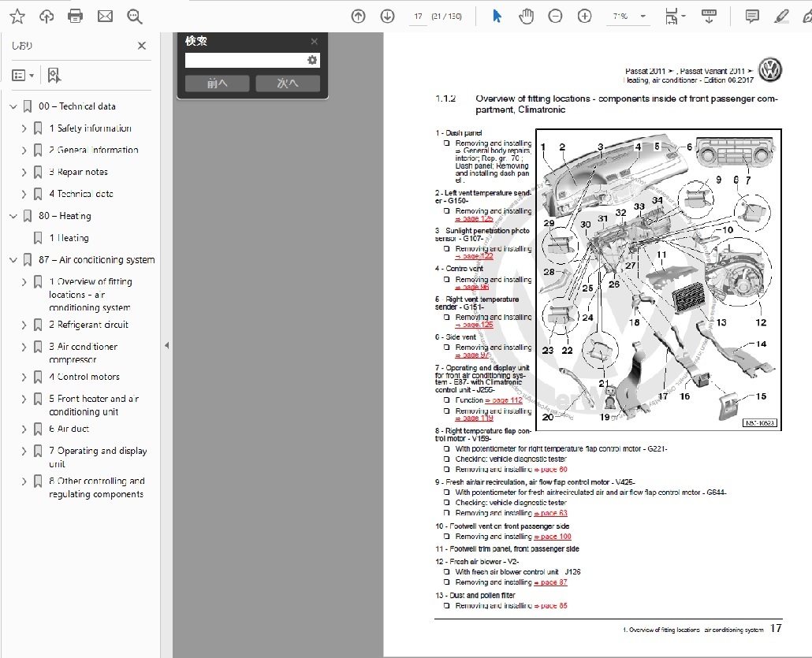Click the '前へ' previous search button
812x658 pixels.
tap(217, 83)
